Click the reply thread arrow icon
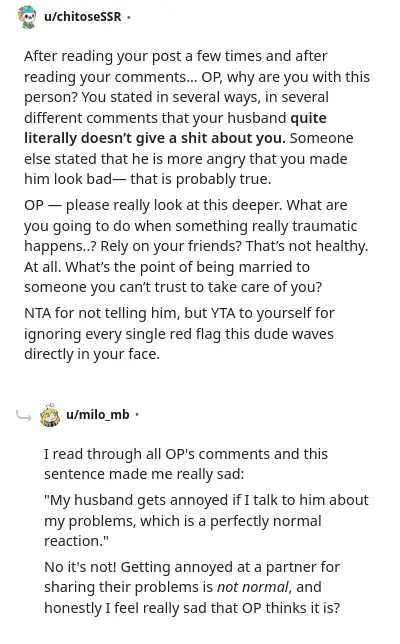 click(24, 416)
